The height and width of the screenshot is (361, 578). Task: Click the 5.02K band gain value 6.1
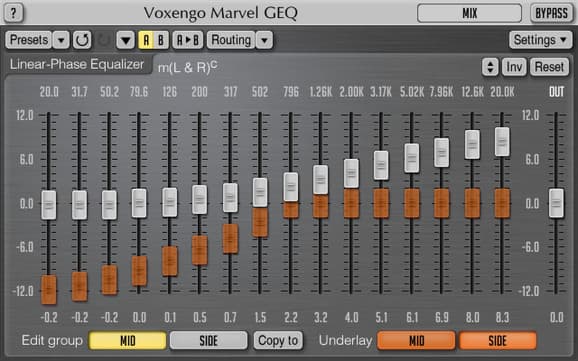(412, 317)
